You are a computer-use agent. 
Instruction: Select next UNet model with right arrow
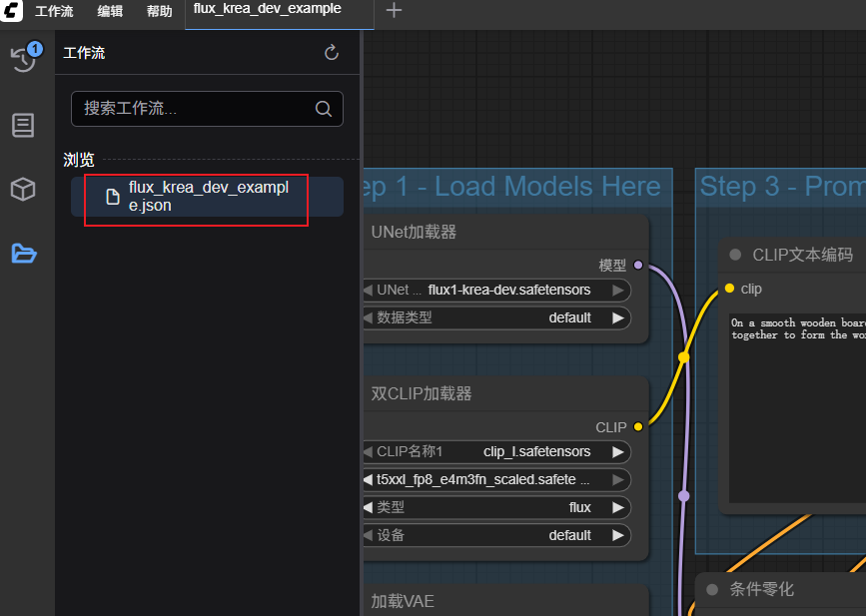(x=618, y=290)
